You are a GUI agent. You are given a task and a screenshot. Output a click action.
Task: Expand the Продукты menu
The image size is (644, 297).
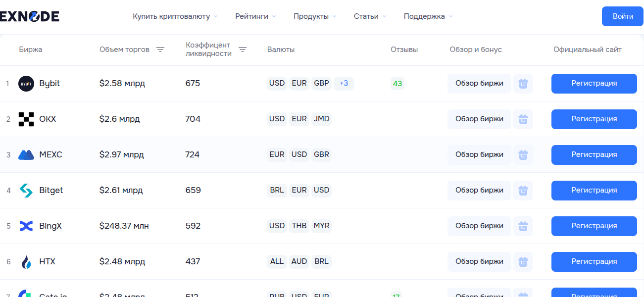coord(315,16)
